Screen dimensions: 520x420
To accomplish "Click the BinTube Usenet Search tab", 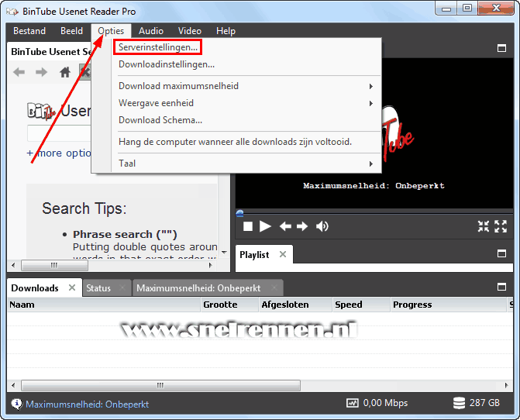I will [x=50, y=52].
